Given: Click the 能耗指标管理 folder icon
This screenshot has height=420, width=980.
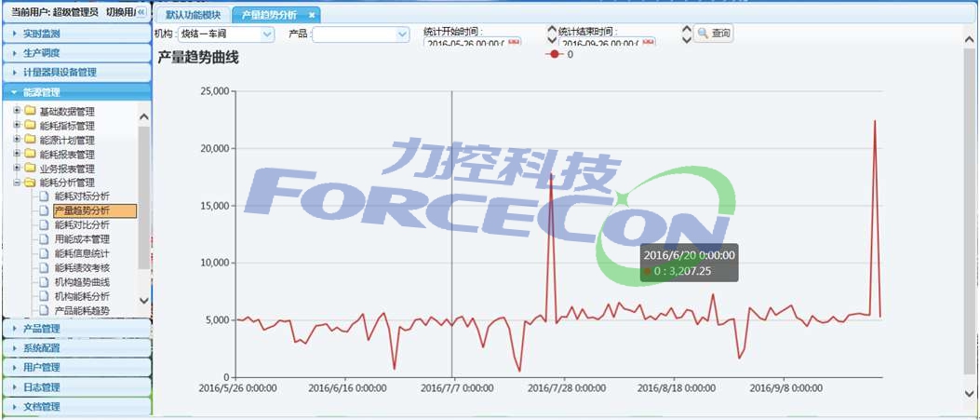Looking at the screenshot, I should pos(30,126).
